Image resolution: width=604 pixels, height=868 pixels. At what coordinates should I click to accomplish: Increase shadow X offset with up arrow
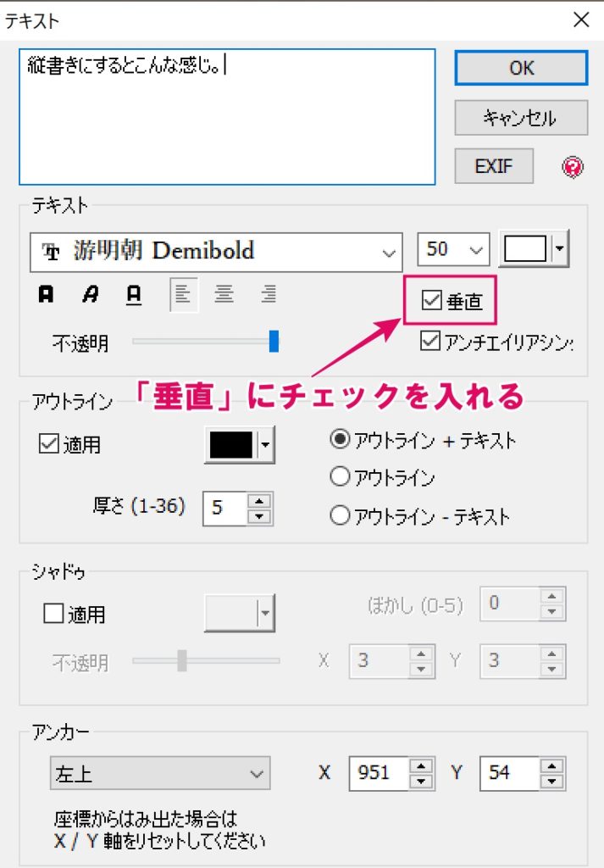point(422,654)
